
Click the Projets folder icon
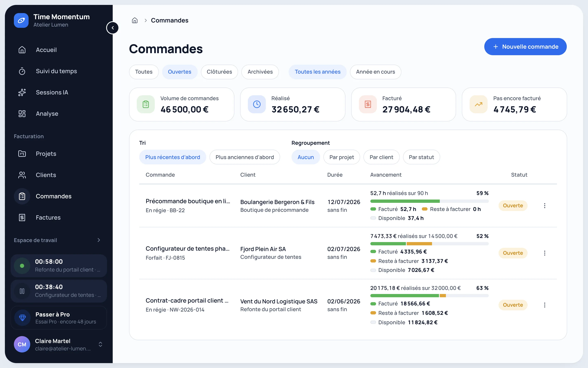click(x=22, y=154)
